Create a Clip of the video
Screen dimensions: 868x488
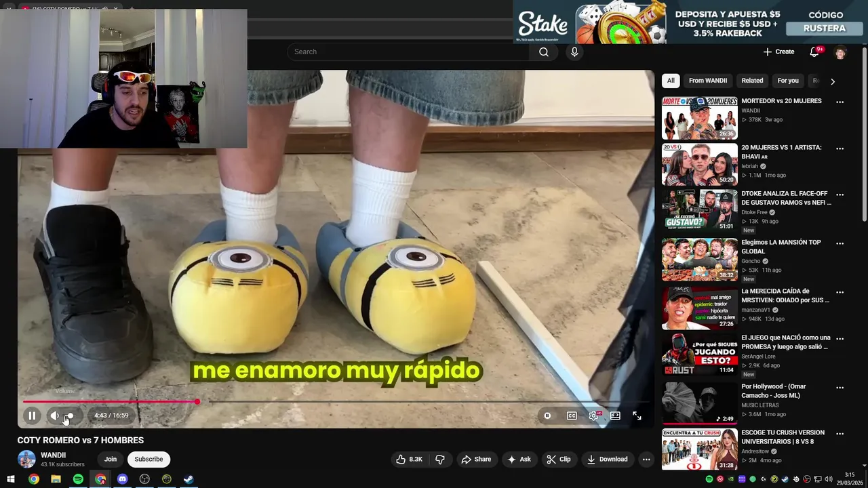559,459
